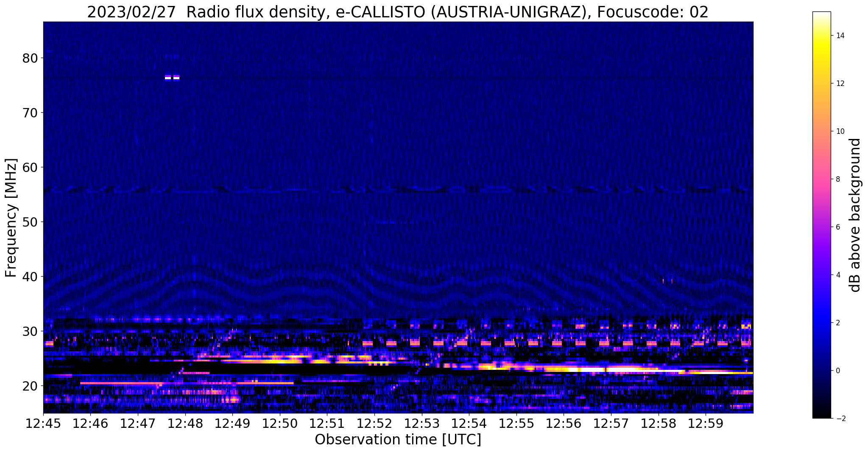The height and width of the screenshot is (452, 868).
Task: Click the 12 tick on the colorbar
Action: coord(840,83)
